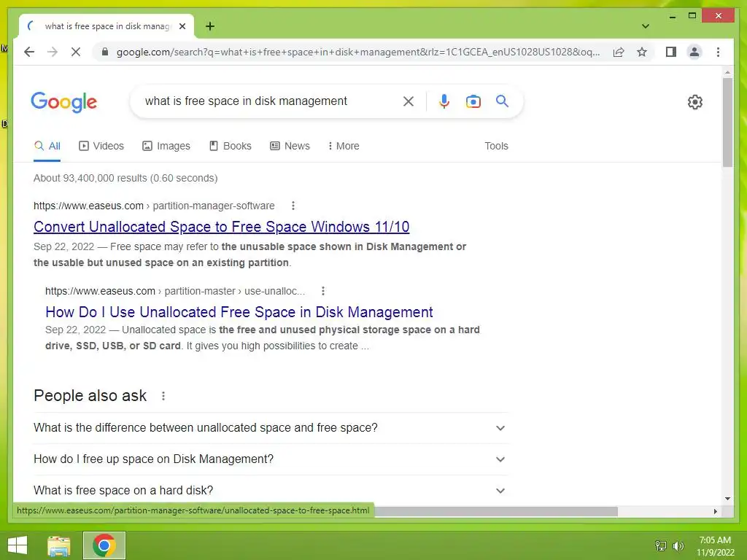Open the tab search chevron
747x560 pixels.
(646, 26)
